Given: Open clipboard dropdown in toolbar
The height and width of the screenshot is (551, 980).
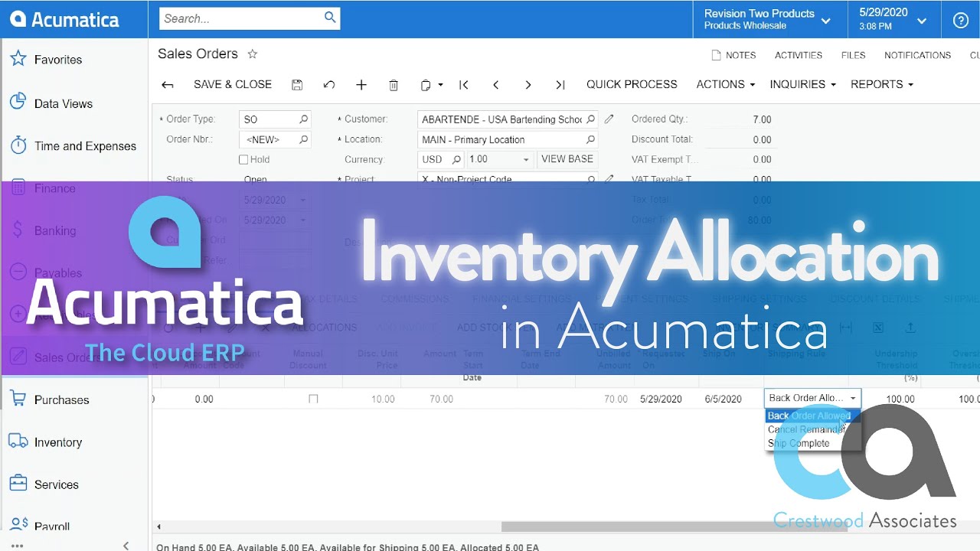Looking at the screenshot, I should click(432, 85).
